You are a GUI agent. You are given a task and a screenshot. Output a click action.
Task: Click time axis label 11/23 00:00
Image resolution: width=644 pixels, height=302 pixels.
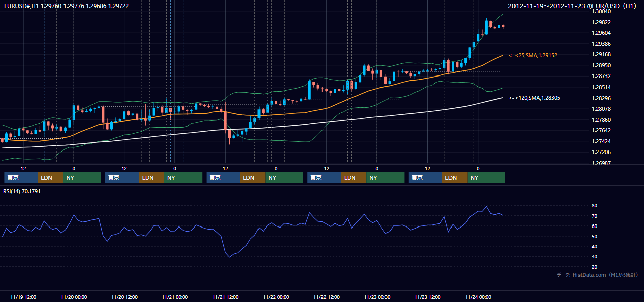pos(377,297)
